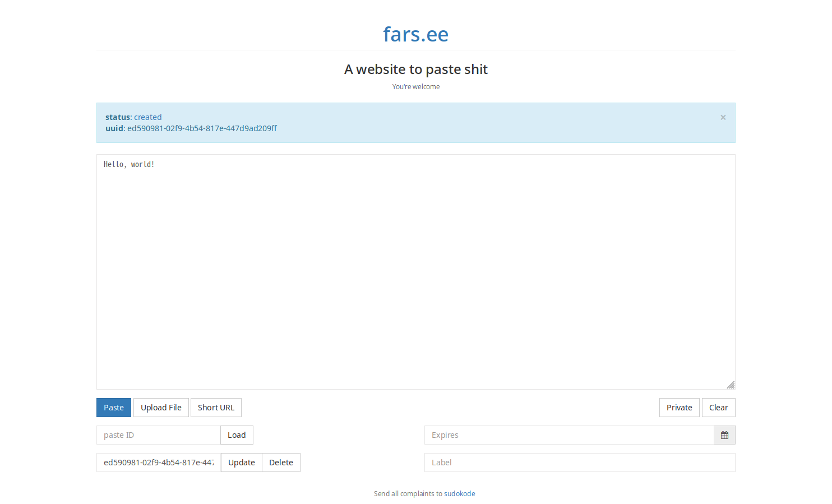Image resolution: width=832 pixels, height=504 pixels.
Task: Delete the paste using the Delete button
Action: click(281, 463)
